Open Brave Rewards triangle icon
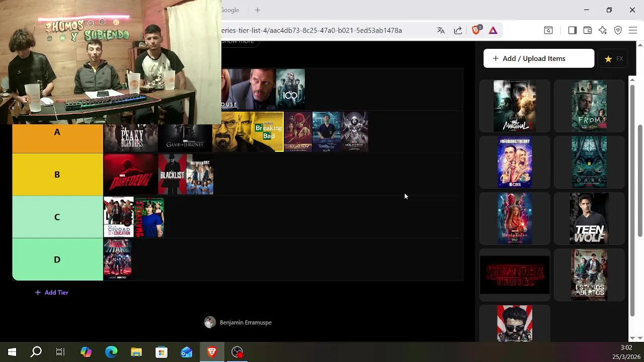 pyautogui.click(x=493, y=30)
